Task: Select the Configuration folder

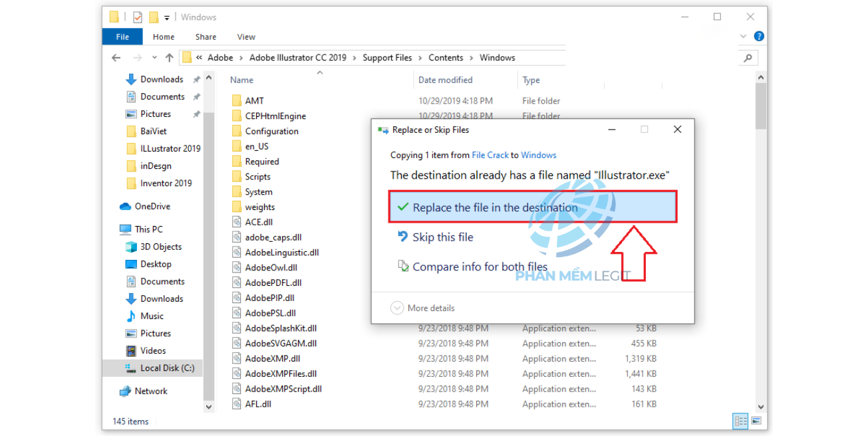Action: pyautogui.click(x=271, y=132)
